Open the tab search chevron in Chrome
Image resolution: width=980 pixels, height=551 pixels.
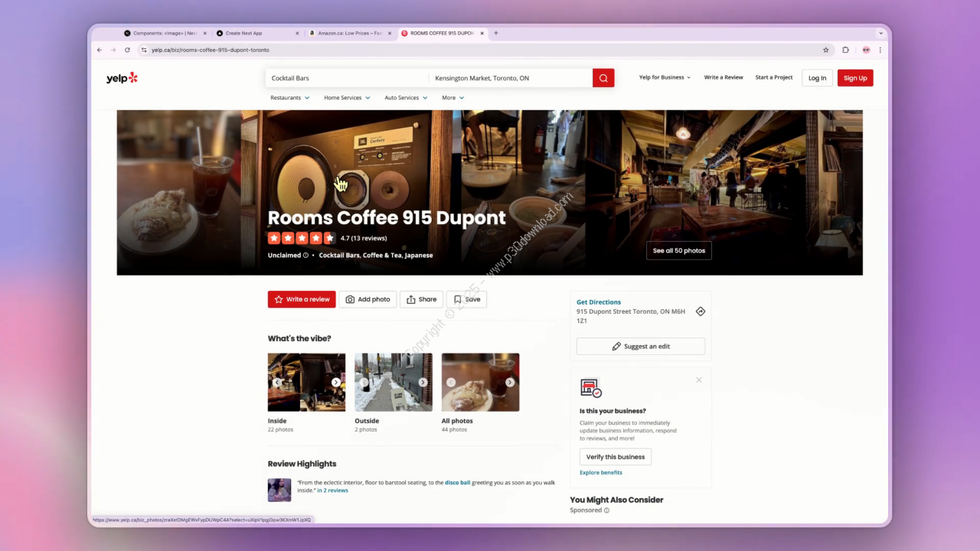[880, 33]
